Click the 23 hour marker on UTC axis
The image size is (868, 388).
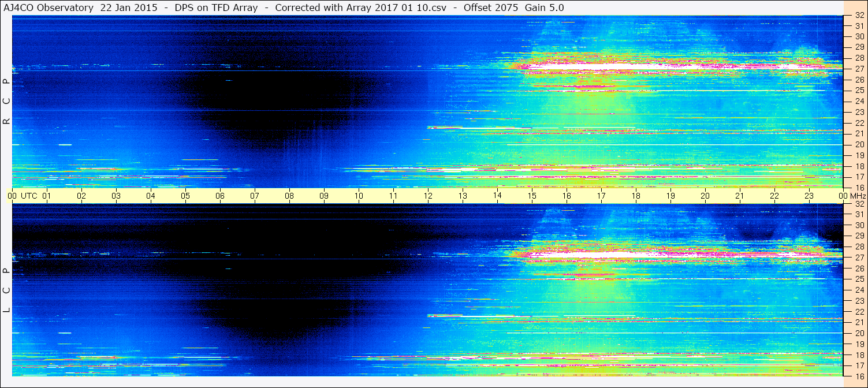(809, 196)
